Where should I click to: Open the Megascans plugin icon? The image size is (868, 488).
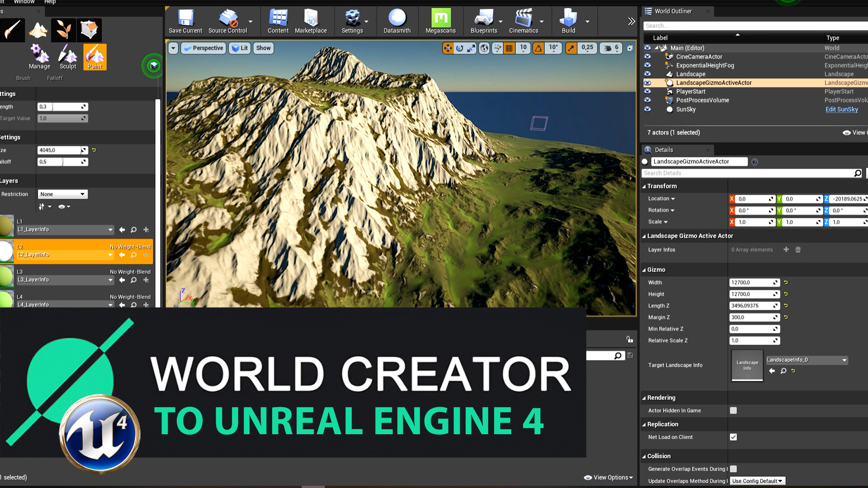(440, 21)
